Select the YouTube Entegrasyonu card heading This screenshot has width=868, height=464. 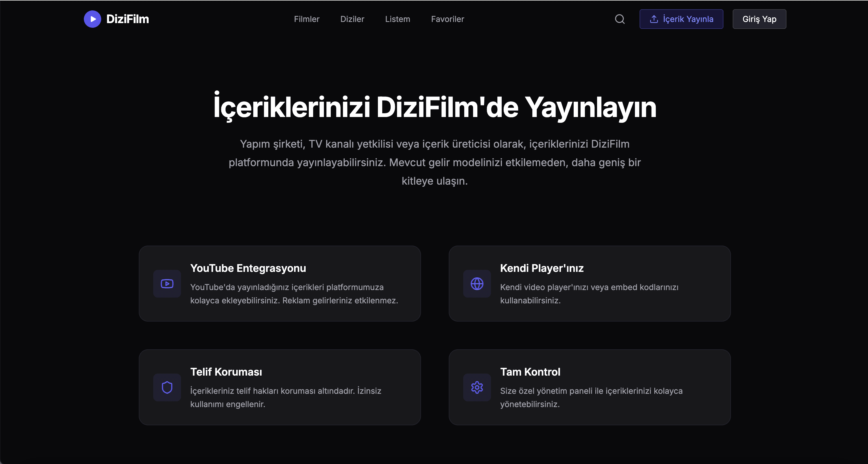coord(248,268)
